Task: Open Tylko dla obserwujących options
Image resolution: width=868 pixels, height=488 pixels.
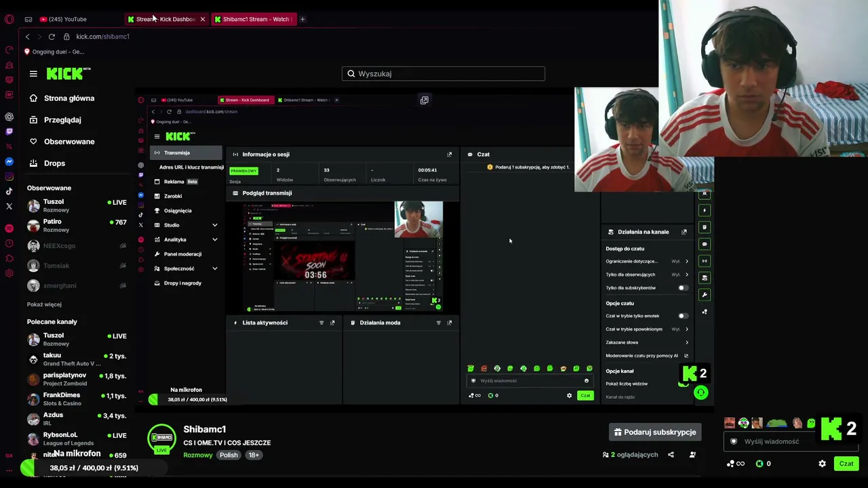Action: point(647,274)
